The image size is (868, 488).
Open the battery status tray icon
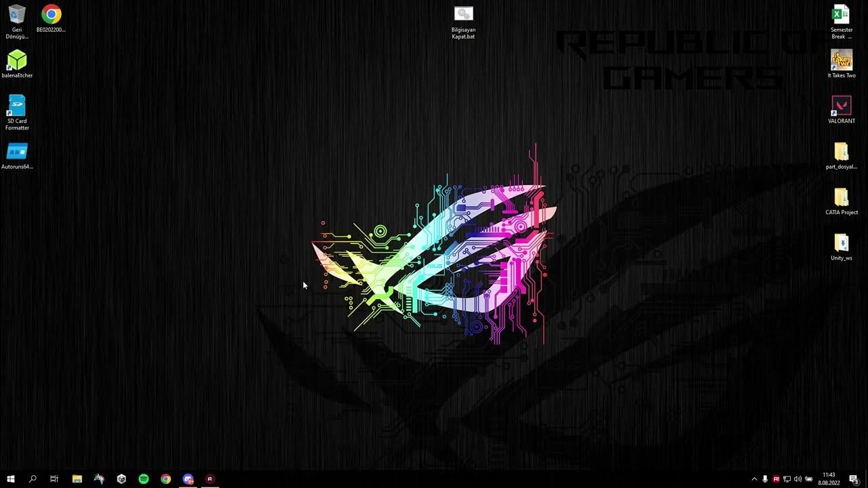[x=808, y=479]
